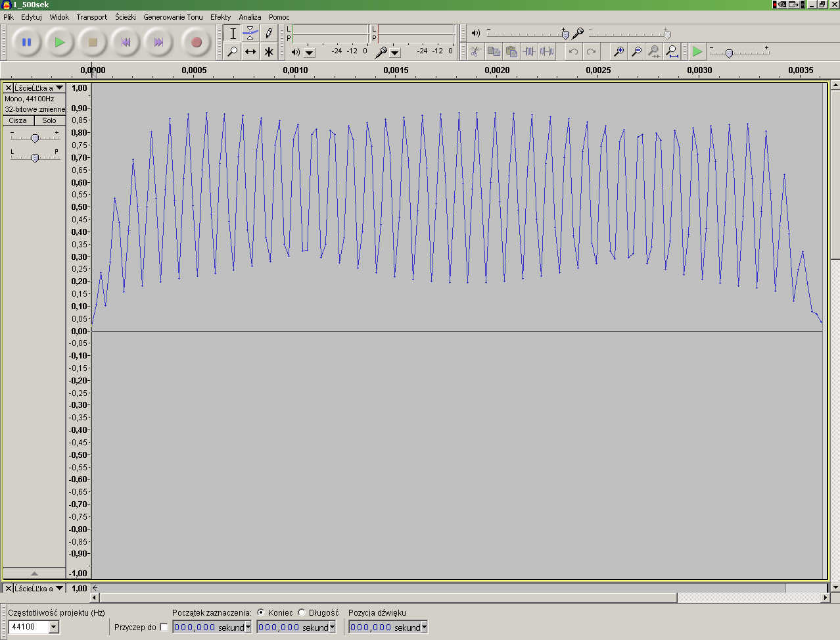The image size is (840, 640).
Task: Click the horizontal scrollbar at bottom
Action: 388,598
